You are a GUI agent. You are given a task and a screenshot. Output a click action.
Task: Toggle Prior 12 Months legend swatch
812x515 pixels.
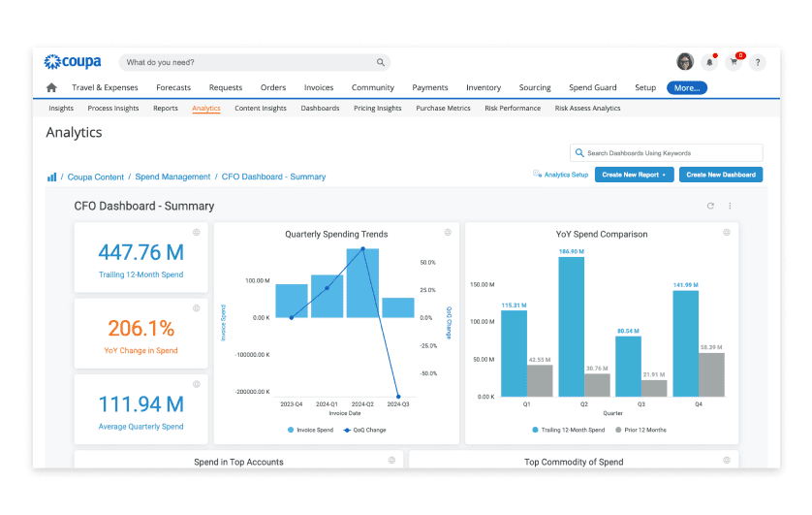(618, 430)
